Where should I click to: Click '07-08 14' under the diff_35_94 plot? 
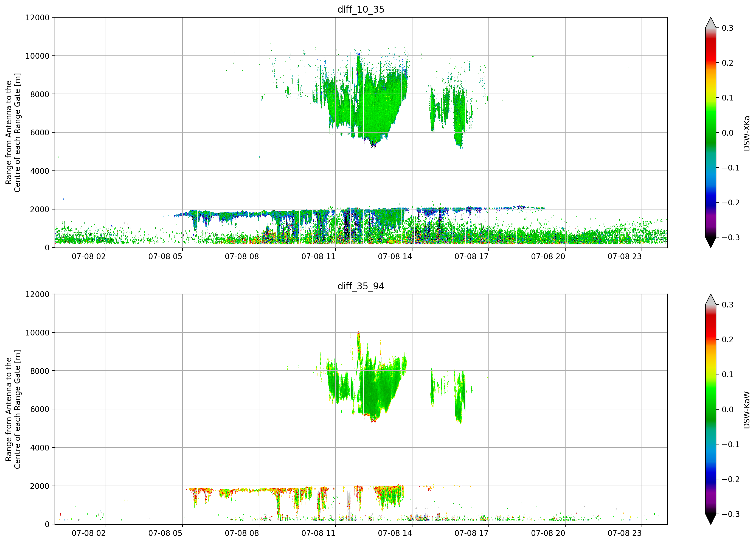coord(395,533)
